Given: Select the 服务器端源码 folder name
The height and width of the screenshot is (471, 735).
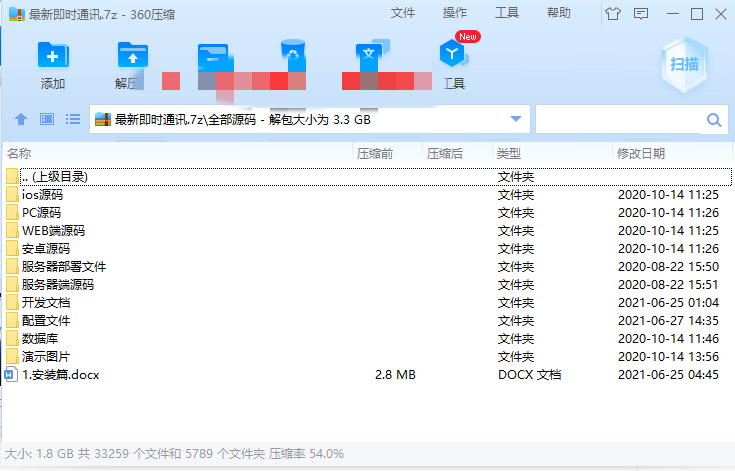Looking at the screenshot, I should coord(58,284).
